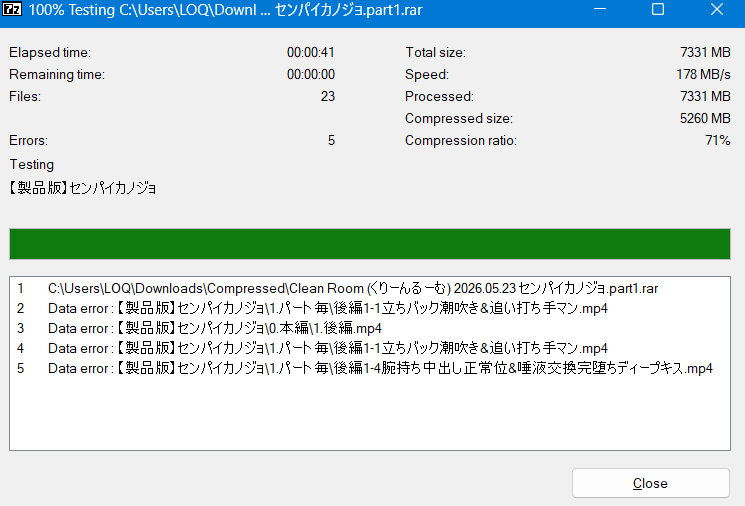The height and width of the screenshot is (506, 745).
Task: Click the Close button
Action: (650, 483)
